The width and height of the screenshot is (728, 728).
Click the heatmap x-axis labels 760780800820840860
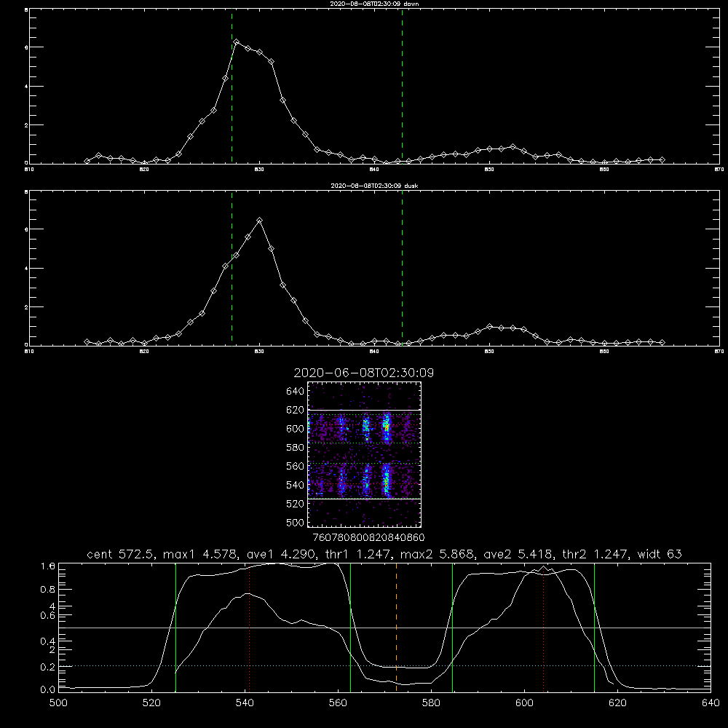[368, 537]
